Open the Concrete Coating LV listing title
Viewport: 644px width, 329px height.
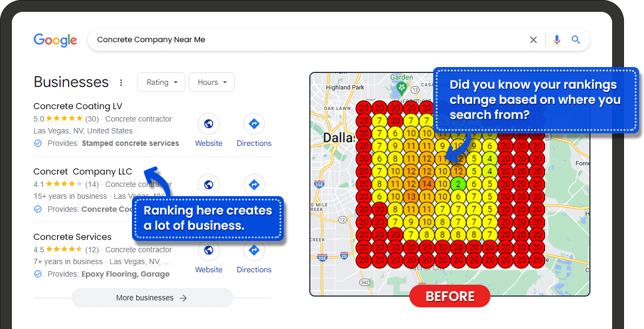(78, 106)
